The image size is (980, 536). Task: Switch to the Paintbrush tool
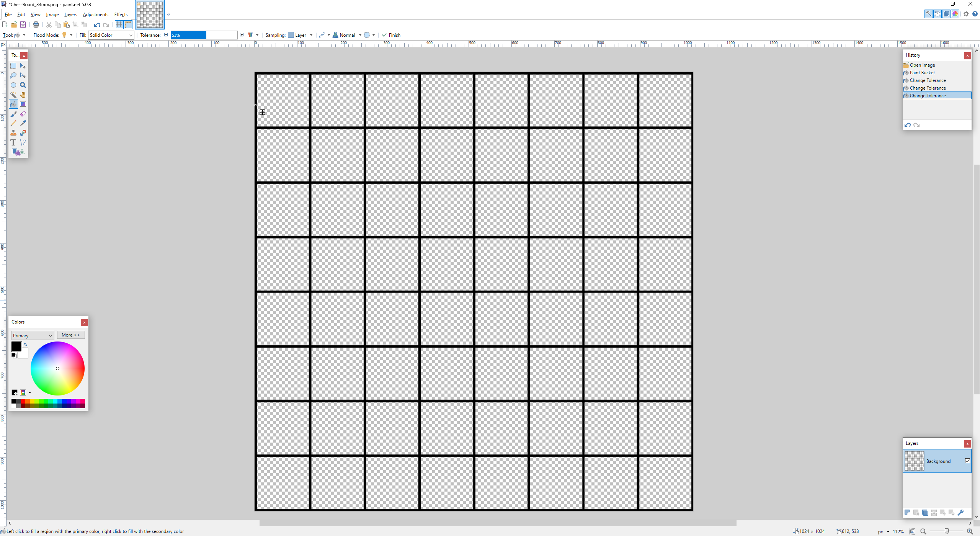(x=13, y=113)
